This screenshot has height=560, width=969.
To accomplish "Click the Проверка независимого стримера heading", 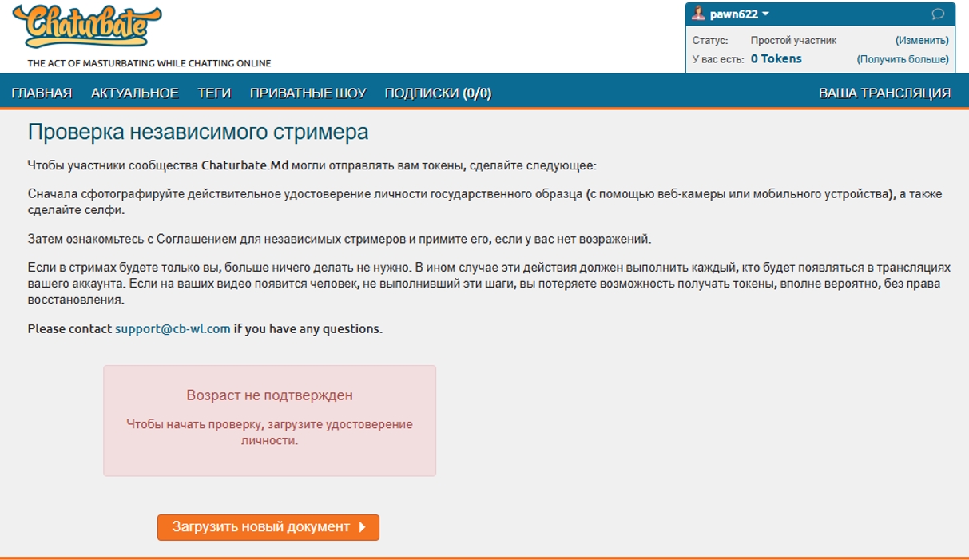I will pyautogui.click(x=198, y=132).
